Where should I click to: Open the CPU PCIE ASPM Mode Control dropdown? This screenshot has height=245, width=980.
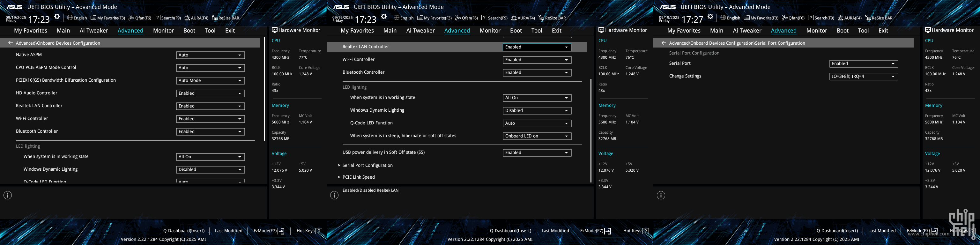click(210, 68)
